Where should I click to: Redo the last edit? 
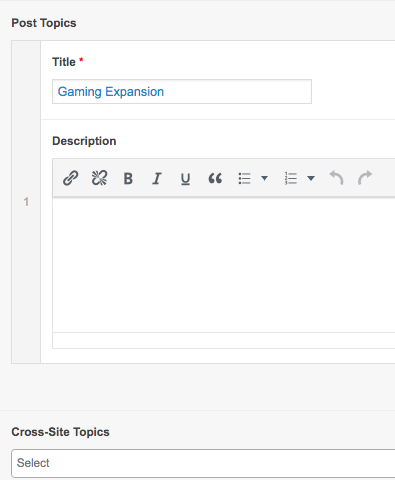(x=365, y=178)
